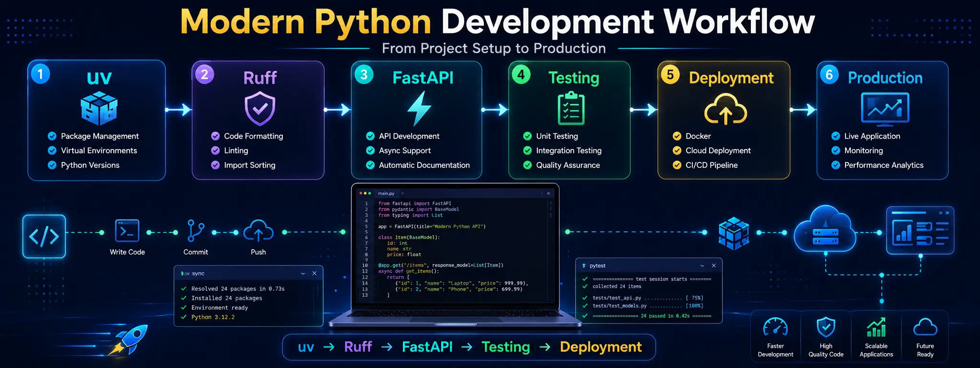Click "Code Formatting" in Ruff card
The height and width of the screenshot is (368, 980).
pos(254,136)
